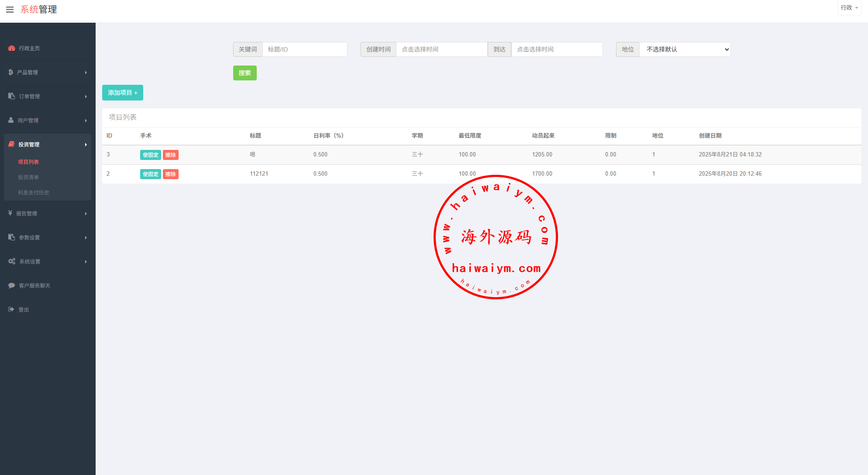Screen dimensions: 868x475
Task: Click the 登出 logout icon
Action: [x=11, y=309]
